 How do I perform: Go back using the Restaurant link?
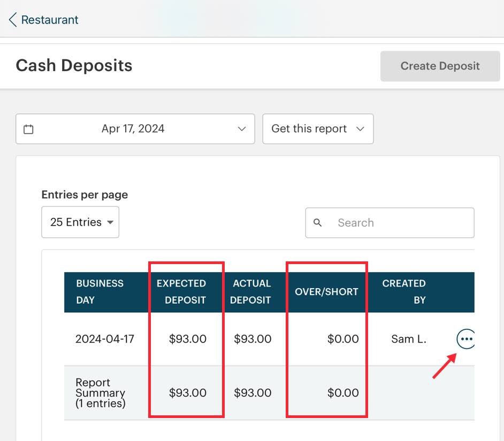49,19
